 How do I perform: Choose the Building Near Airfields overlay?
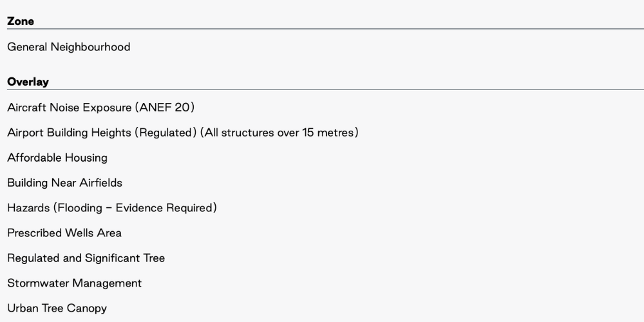tap(65, 183)
